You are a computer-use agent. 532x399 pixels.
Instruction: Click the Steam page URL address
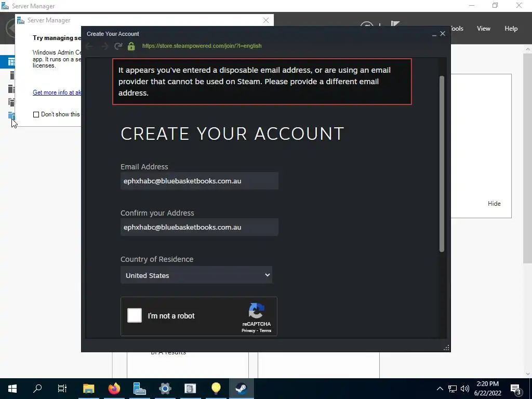click(x=202, y=46)
